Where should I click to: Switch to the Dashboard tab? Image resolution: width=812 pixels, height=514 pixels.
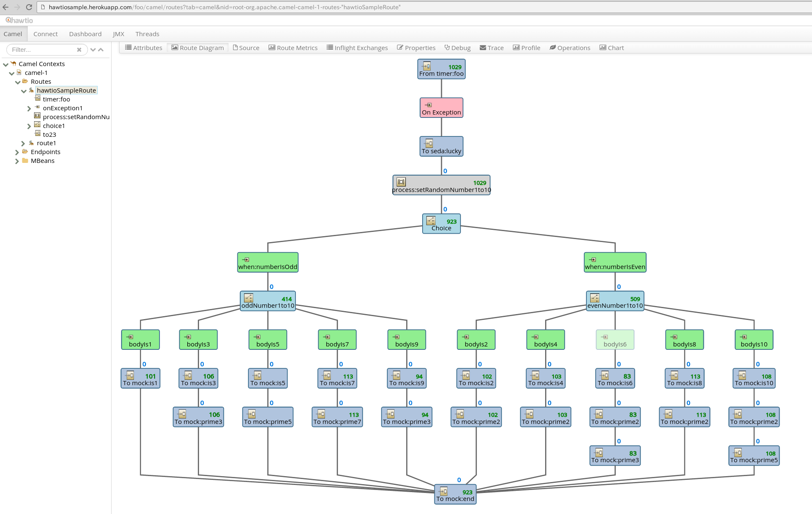(85, 34)
